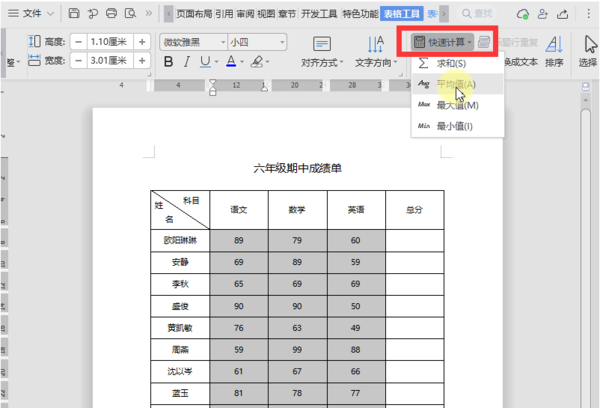The height and width of the screenshot is (408, 600).
Task: Click the 英语 header cell
Action: [356, 210]
